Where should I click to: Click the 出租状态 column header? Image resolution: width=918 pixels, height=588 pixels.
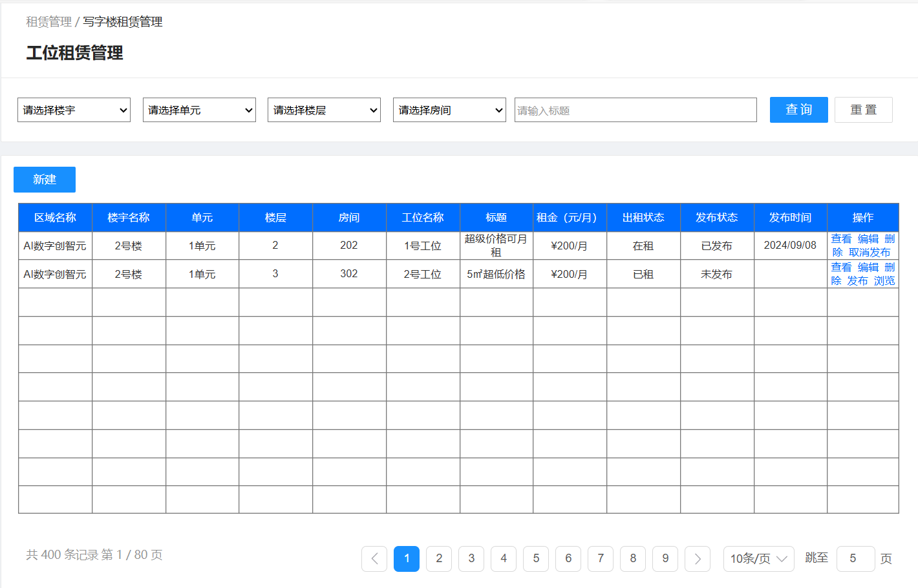click(643, 218)
